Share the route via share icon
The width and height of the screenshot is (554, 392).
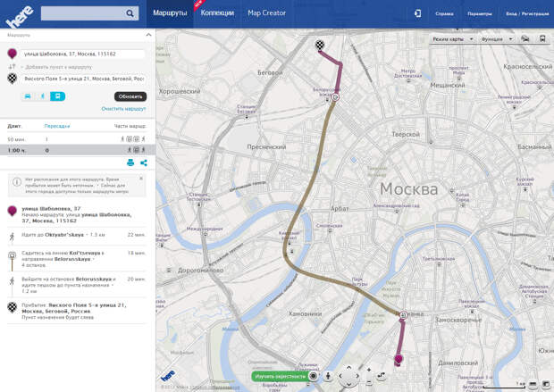[x=143, y=163]
